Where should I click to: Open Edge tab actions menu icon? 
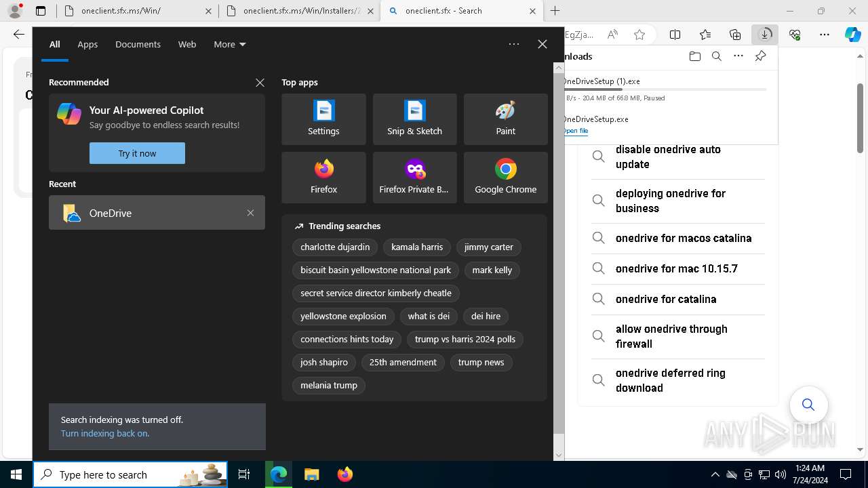(41, 11)
